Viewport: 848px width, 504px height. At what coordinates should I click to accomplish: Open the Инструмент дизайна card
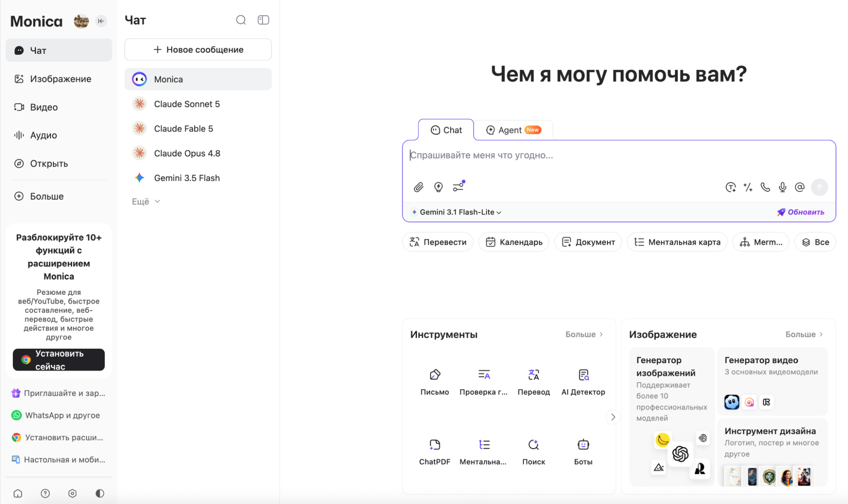(772, 452)
